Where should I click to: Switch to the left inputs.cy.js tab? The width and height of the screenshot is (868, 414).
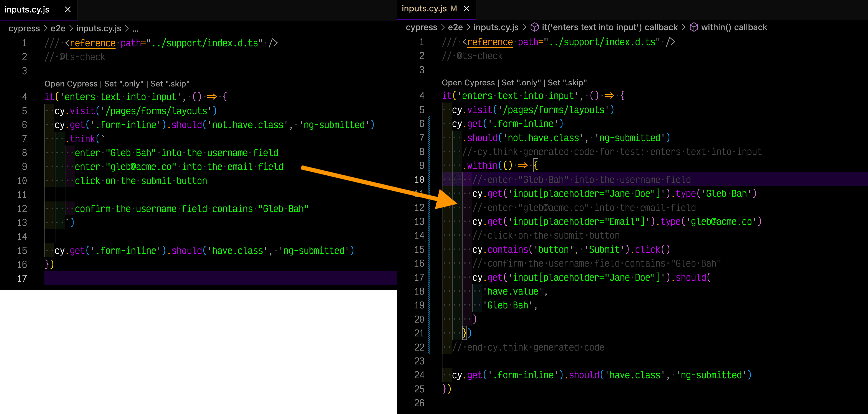[27, 10]
